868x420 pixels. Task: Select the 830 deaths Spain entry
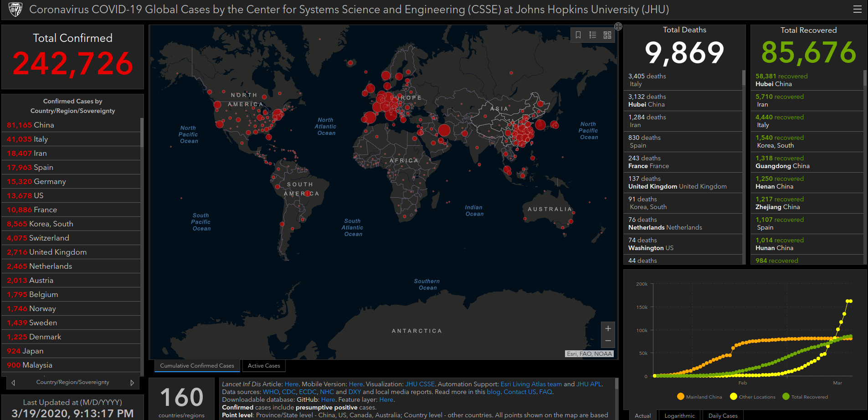point(683,141)
